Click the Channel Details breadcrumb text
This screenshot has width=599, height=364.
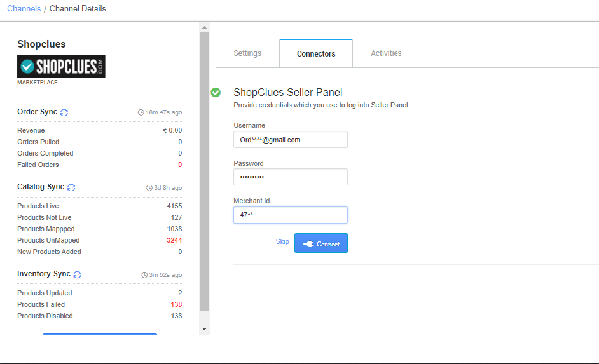pos(78,8)
